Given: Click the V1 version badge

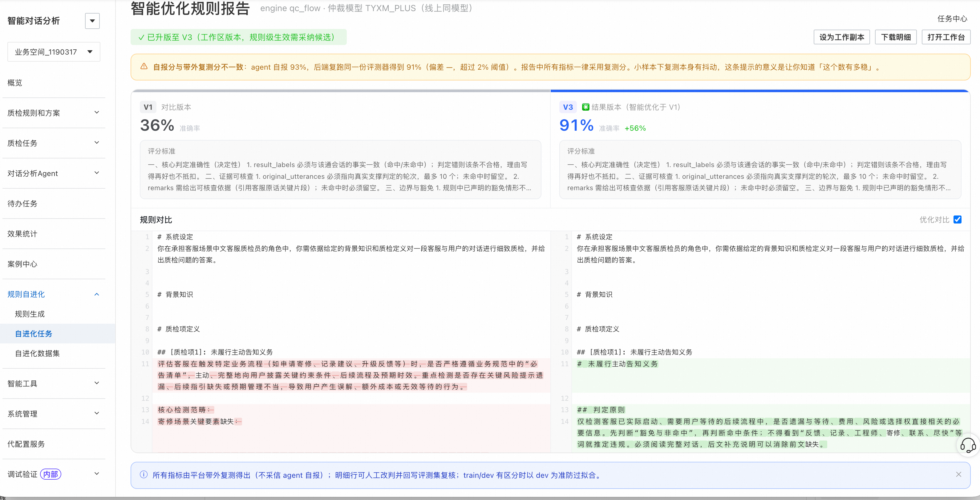Looking at the screenshot, I should (x=148, y=107).
